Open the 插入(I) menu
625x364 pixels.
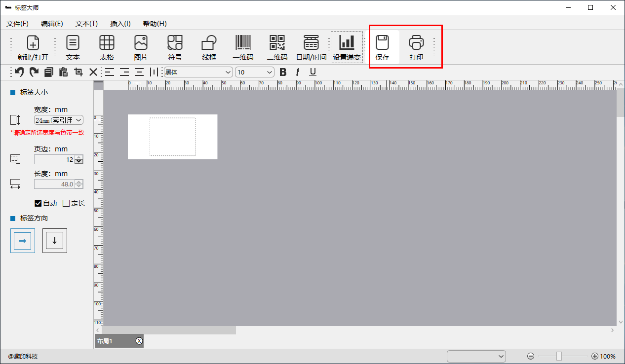pyautogui.click(x=120, y=24)
